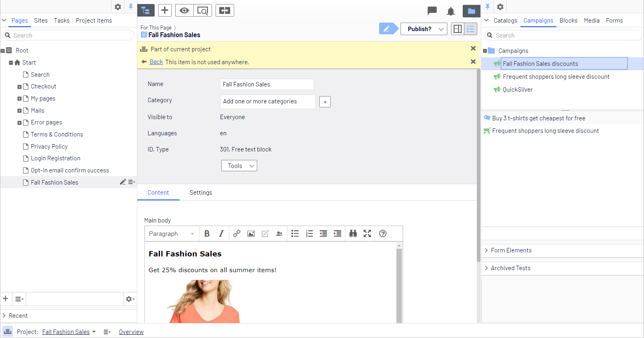Open the comments speech bubble icon
This screenshot has height=338, width=644.
pos(432,10)
